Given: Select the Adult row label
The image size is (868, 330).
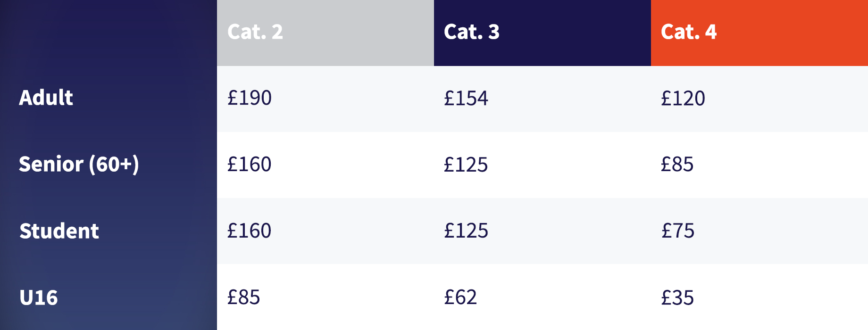Looking at the screenshot, I should click(x=46, y=98).
